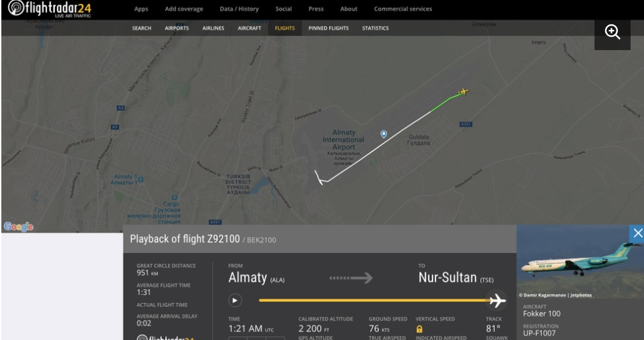Open Add coverage page
The width and height of the screenshot is (644, 340).
pos(184,9)
